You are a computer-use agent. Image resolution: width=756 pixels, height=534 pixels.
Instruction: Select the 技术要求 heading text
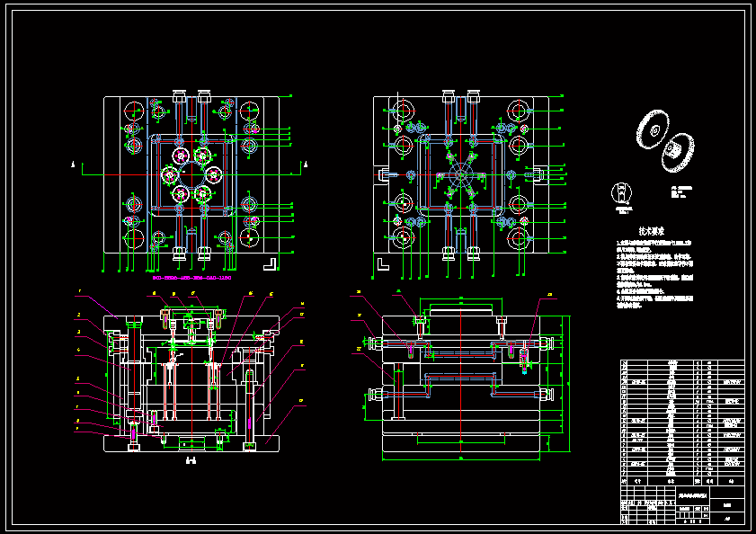pyautogui.click(x=652, y=232)
